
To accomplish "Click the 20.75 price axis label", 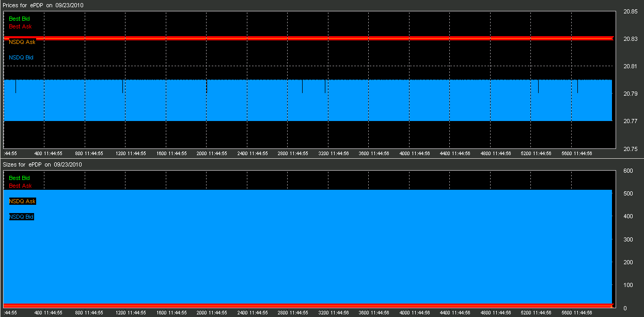I will (630, 149).
